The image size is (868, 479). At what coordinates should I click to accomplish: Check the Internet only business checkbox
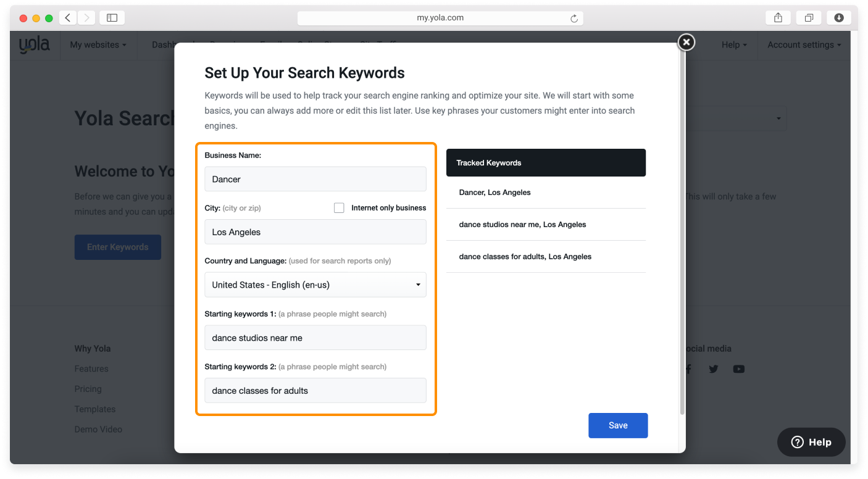tap(339, 208)
